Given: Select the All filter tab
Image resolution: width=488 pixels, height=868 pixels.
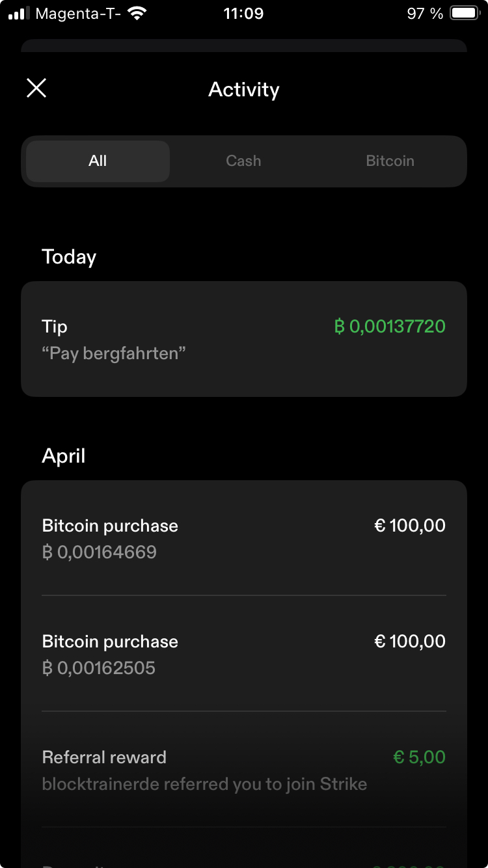Looking at the screenshot, I should tap(98, 161).
